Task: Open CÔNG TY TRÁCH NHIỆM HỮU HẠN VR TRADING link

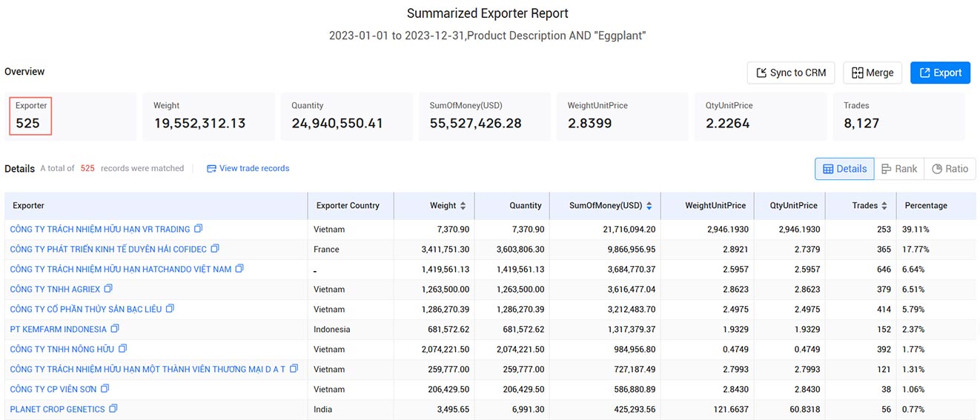Action: click(100, 230)
